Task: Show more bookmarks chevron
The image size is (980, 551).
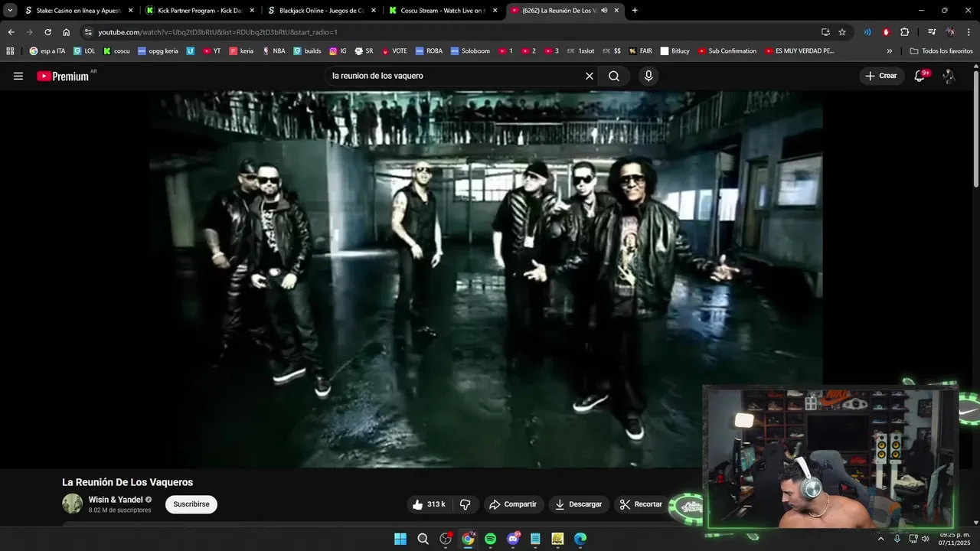Action: (890, 51)
